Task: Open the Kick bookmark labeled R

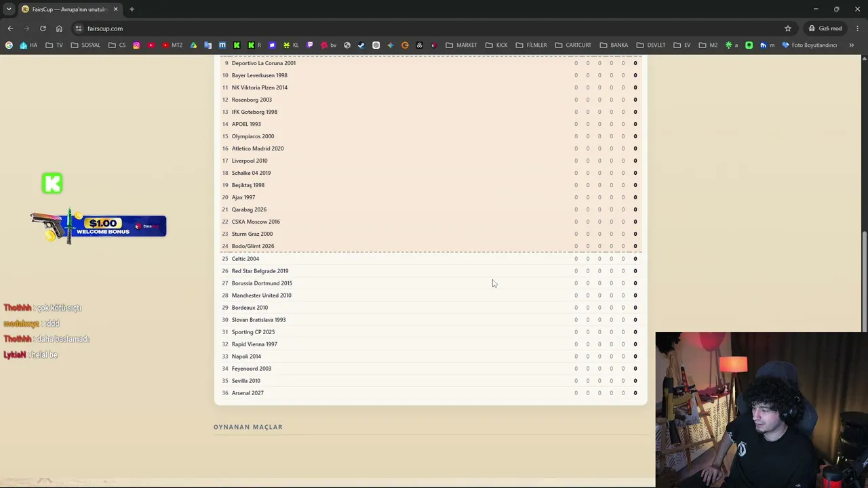Action: point(254,45)
